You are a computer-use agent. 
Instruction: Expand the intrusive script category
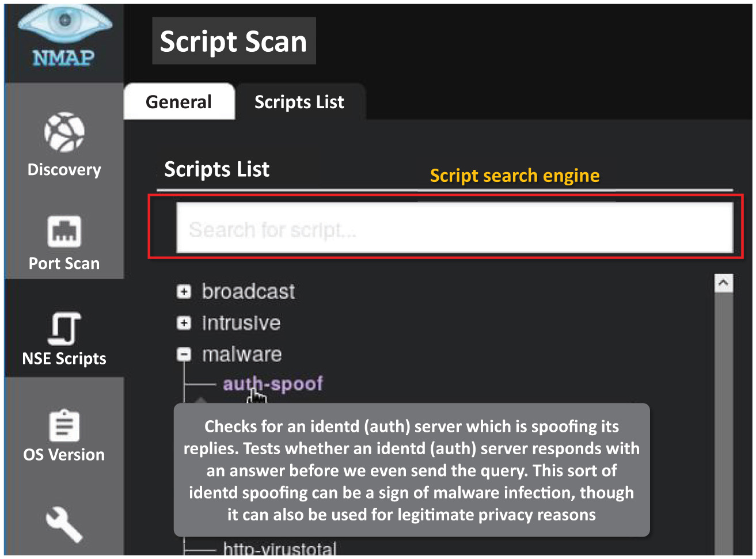pos(184,323)
